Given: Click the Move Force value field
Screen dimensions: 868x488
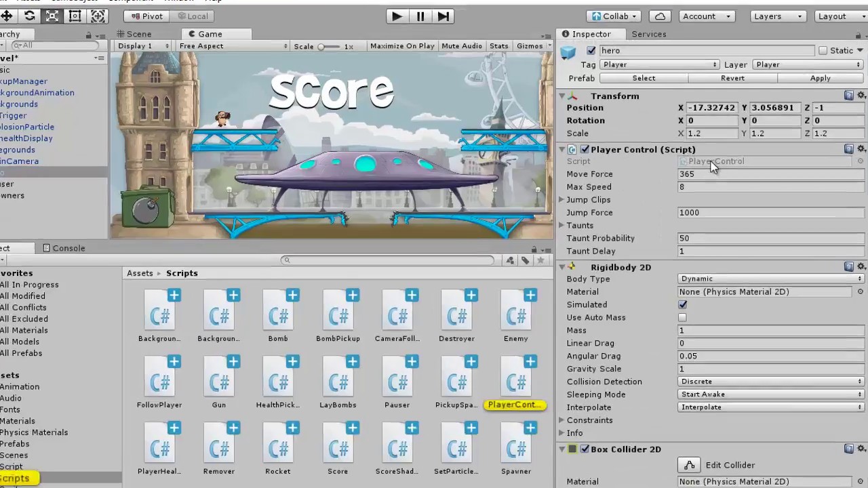Looking at the screenshot, I should tap(771, 174).
